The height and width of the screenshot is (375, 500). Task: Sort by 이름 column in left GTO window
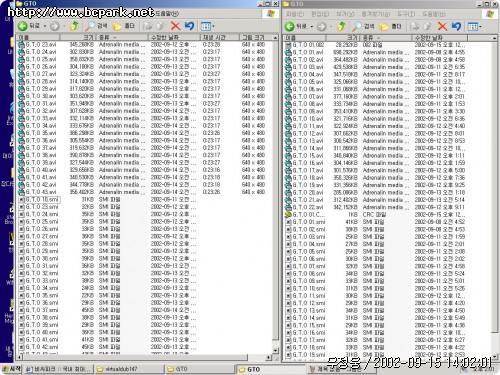tap(38, 37)
